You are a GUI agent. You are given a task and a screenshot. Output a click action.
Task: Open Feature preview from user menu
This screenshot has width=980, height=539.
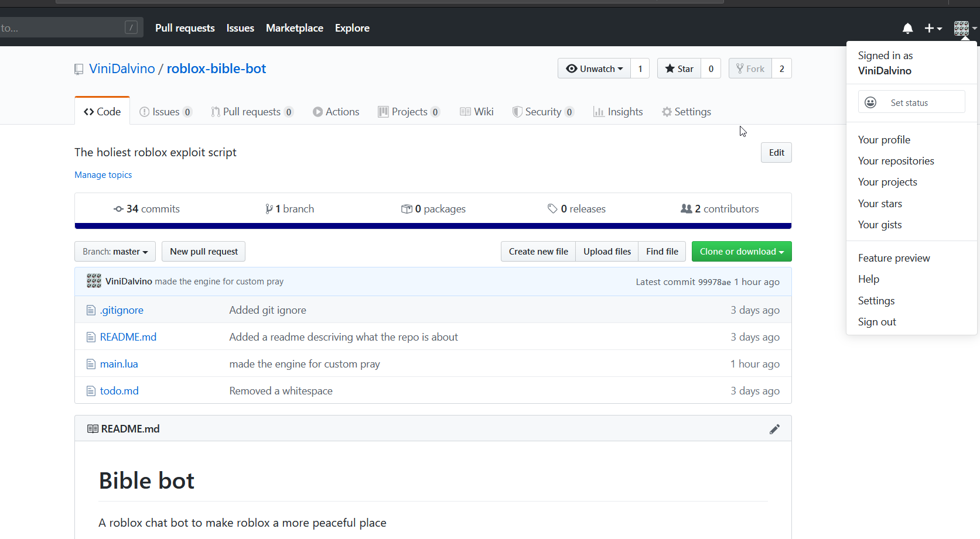coord(911,258)
